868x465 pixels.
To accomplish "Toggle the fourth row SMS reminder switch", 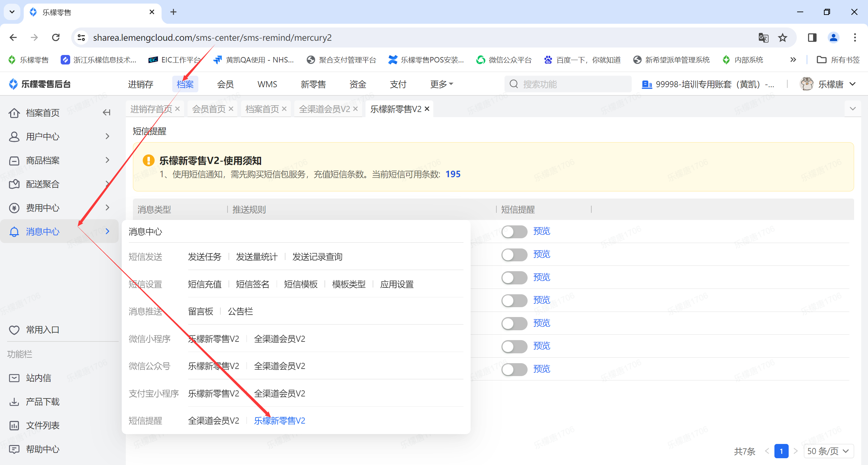I will pyautogui.click(x=514, y=300).
